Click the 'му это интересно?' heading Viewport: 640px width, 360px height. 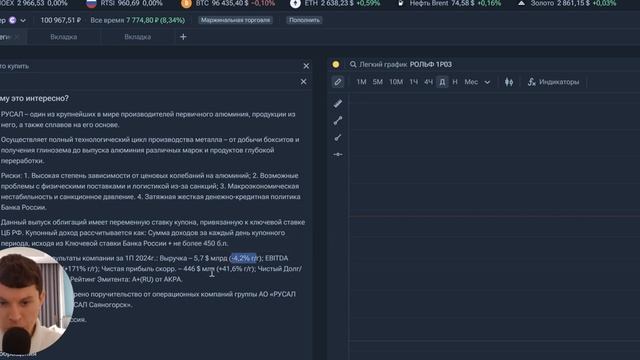34,98
